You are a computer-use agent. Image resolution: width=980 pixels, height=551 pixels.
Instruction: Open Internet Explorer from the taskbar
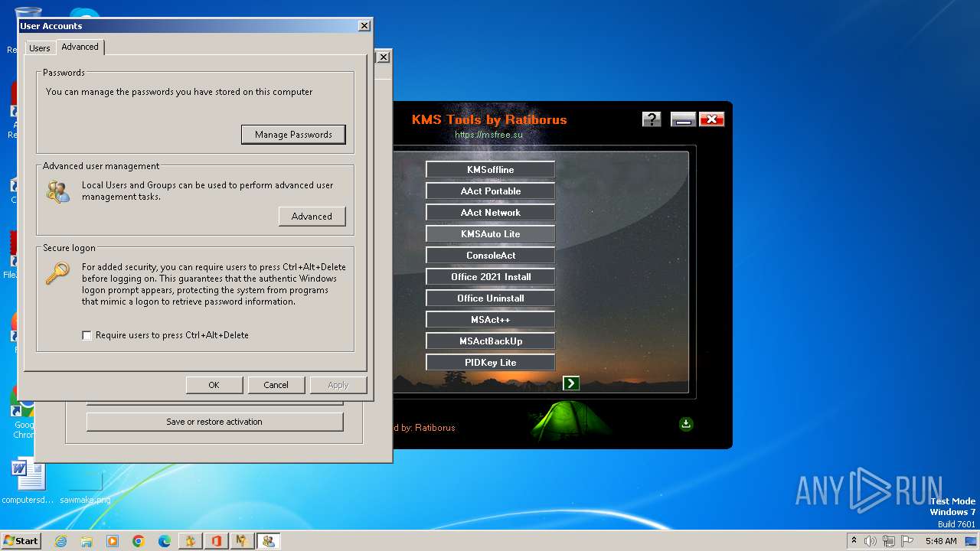(x=60, y=541)
